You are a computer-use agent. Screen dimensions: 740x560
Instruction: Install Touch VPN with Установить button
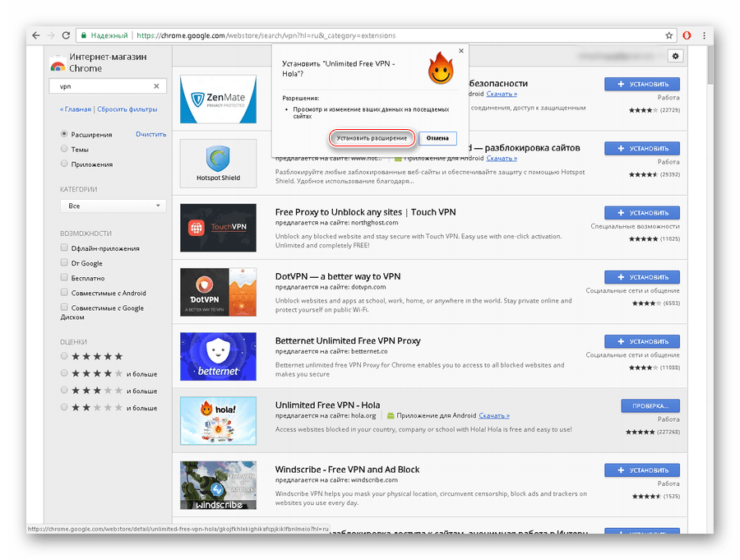click(x=642, y=212)
